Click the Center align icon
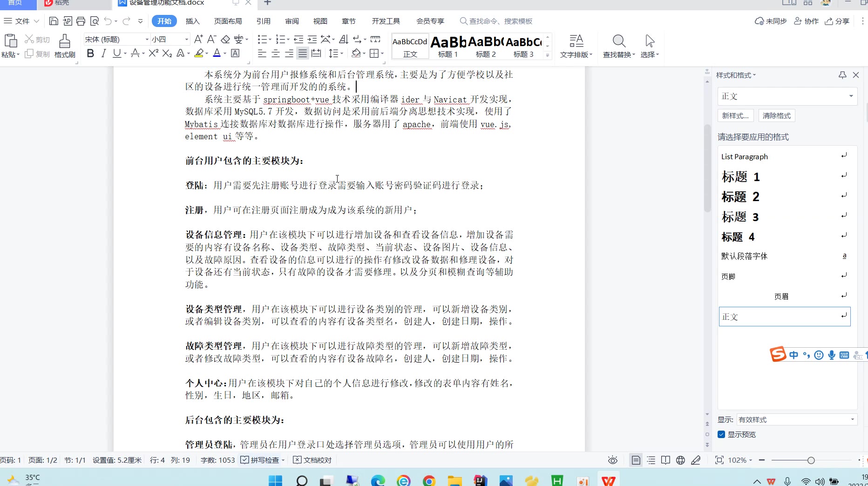This screenshot has width=868, height=486. click(x=276, y=53)
